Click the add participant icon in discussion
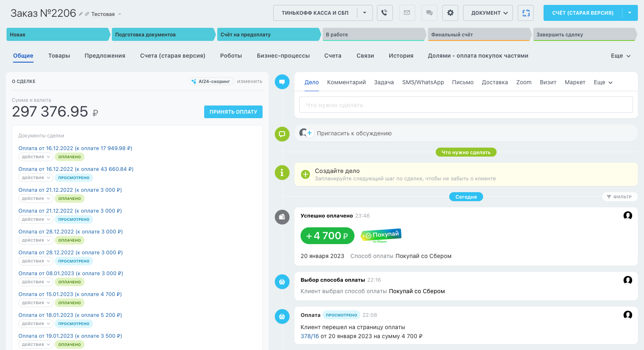This screenshot has width=644, height=350. pos(305,133)
